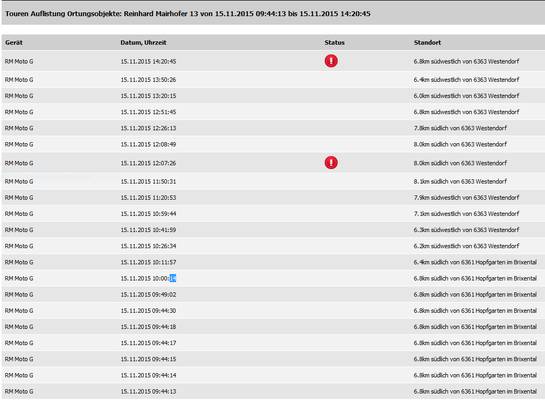The height and width of the screenshot is (400, 545).
Task: Click location 6.4km südlich von Hopfgarten im Brixental
Action: pos(475,262)
